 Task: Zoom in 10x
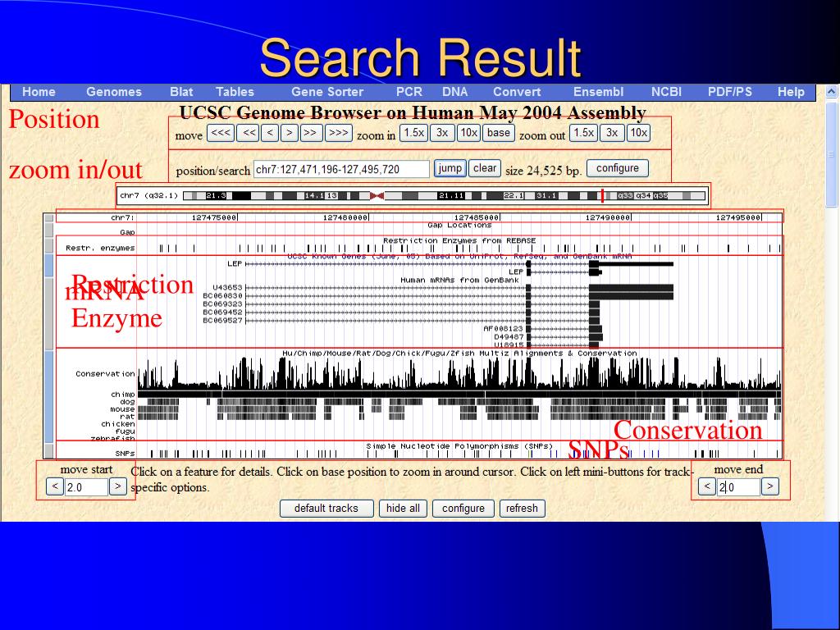[x=468, y=133]
